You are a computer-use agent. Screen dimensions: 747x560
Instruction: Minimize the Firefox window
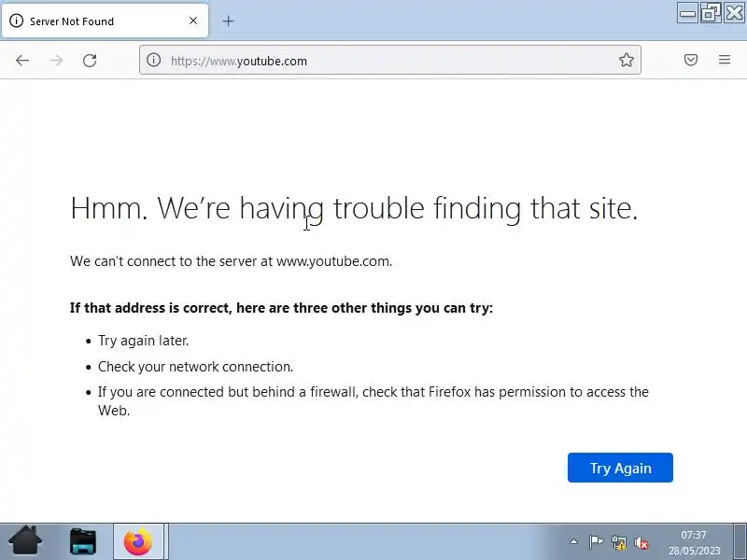(687, 13)
